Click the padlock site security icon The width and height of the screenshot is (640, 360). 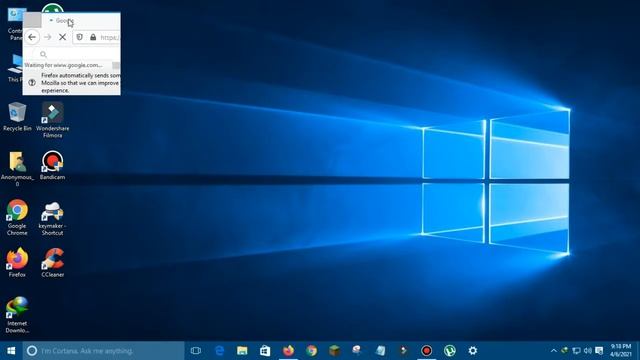click(93, 37)
